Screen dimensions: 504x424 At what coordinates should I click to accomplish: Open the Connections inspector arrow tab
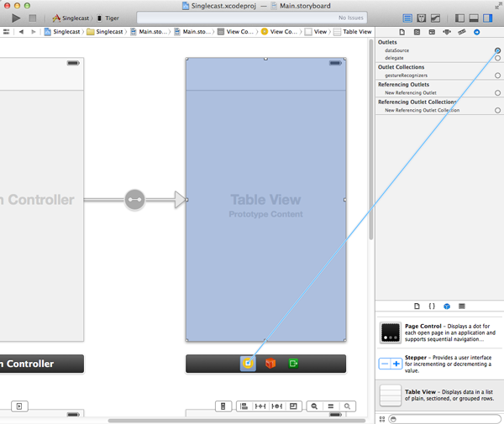point(476,32)
